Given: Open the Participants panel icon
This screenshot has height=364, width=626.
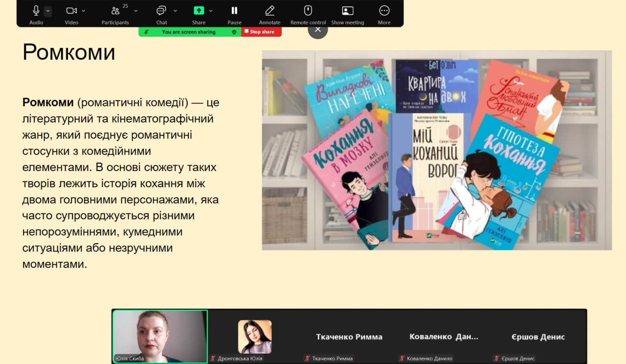Looking at the screenshot, I should click(x=115, y=11).
